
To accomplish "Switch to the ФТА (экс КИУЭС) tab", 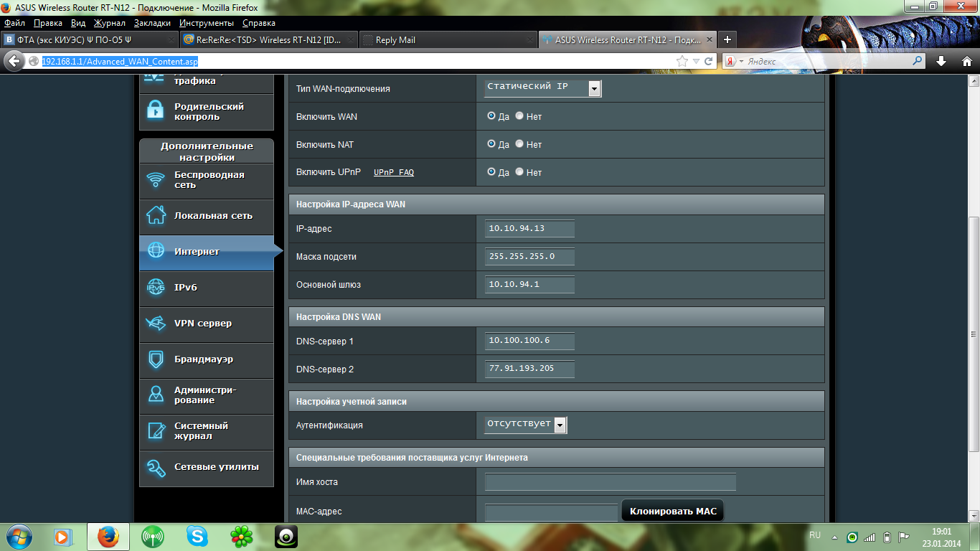I will tap(90, 40).
